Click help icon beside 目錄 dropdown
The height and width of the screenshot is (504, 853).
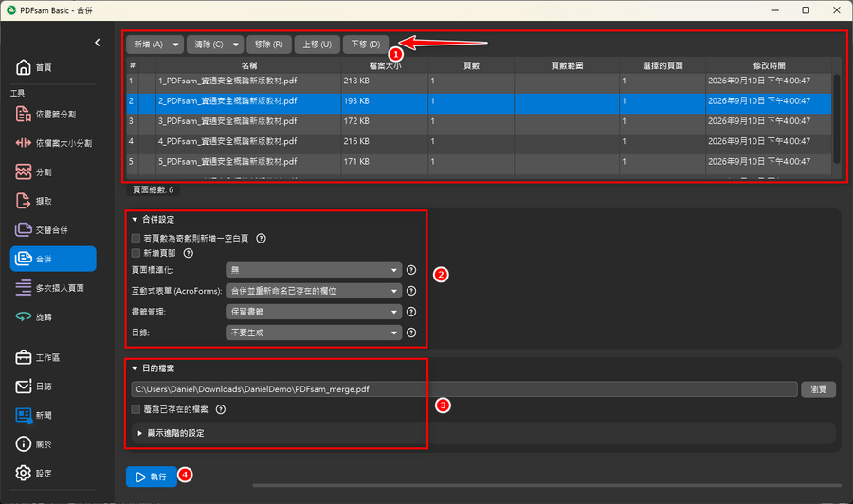coord(411,333)
